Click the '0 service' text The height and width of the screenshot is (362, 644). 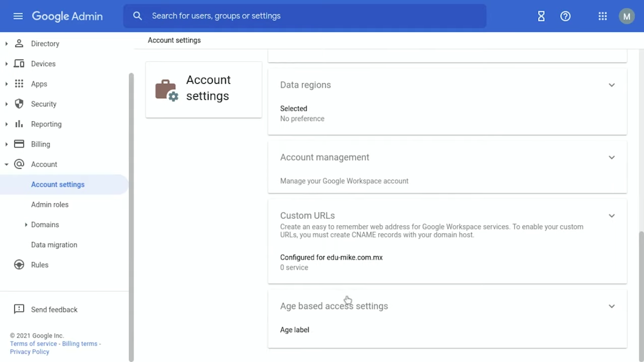(x=294, y=267)
